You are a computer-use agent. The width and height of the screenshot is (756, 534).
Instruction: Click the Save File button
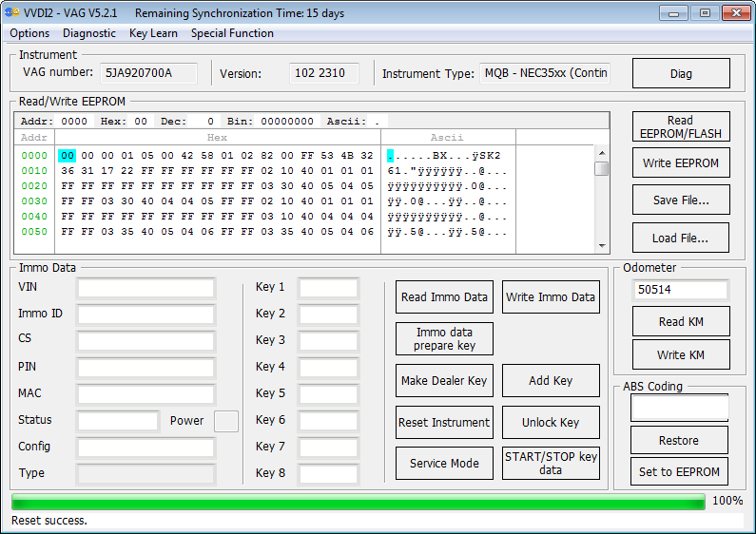(681, 200)
